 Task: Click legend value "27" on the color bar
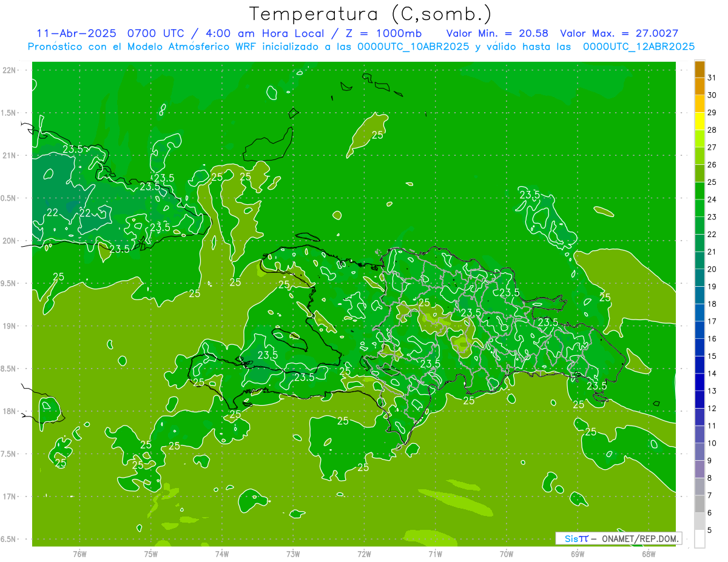click(x=712, y=147)
